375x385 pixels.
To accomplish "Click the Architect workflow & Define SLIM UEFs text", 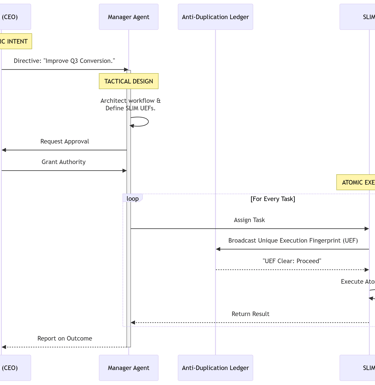I will coord(130,104).
